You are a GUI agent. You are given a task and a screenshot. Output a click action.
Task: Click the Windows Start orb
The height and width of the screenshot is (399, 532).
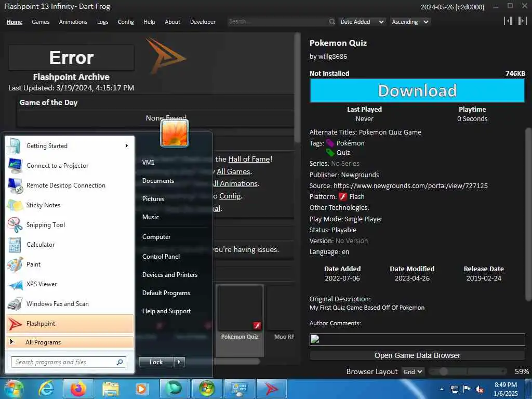(14, 389)
